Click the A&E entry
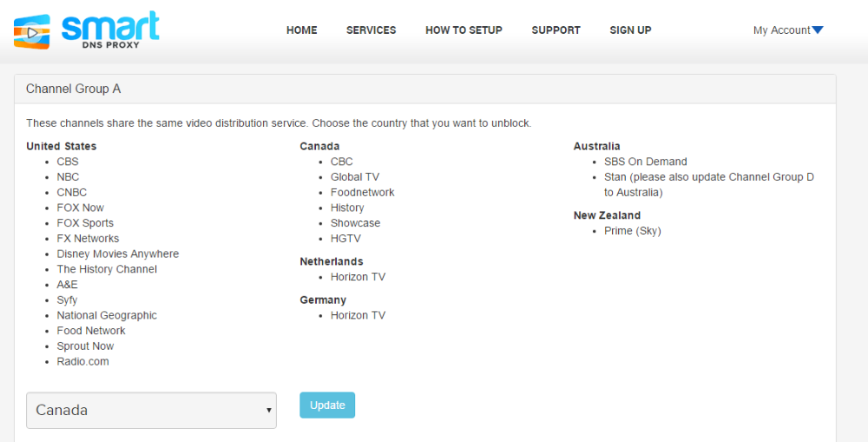 (68, 285)
